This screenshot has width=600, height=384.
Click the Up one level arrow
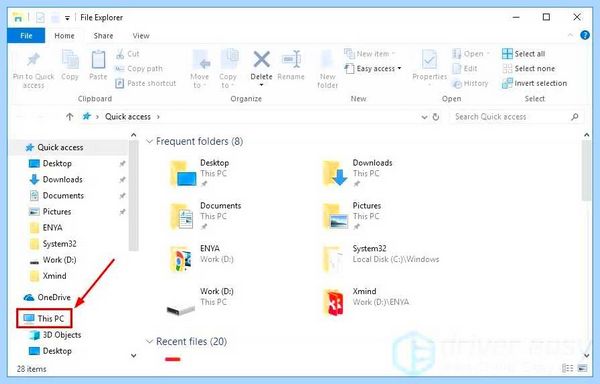69,117
